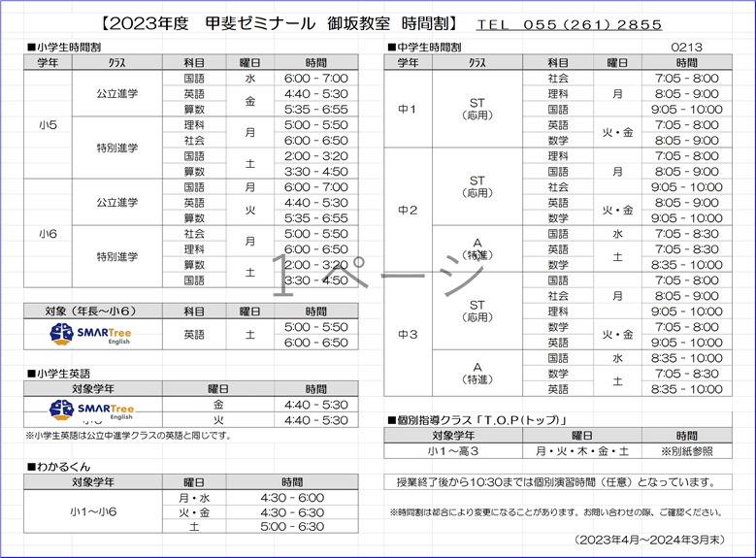
Task: Click the 中1 grade cell
Action: [x=408, y=110]
